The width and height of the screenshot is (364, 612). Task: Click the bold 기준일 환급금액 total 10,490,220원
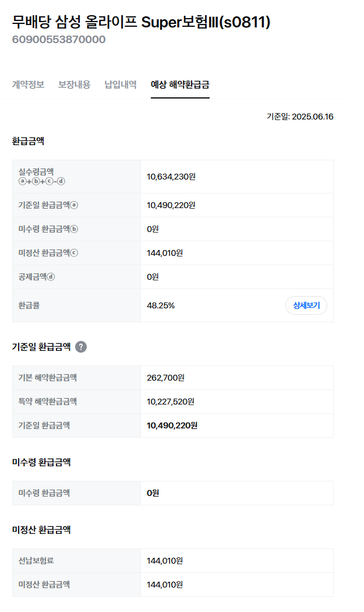pyautogui.click(x=172, y=425)
